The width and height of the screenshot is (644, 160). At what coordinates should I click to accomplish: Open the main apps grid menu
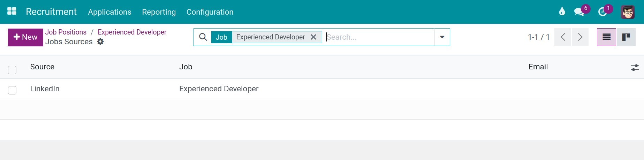(x=12, y=12)
